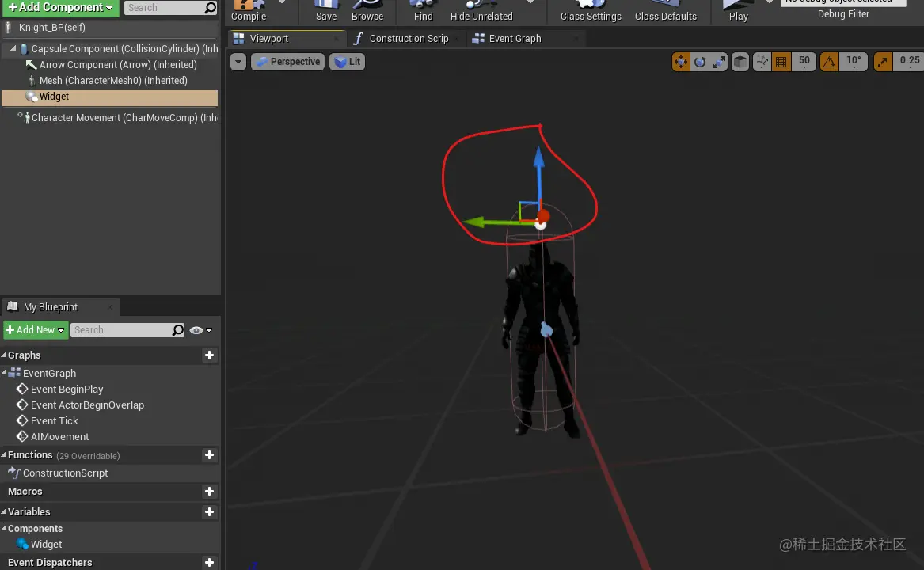The width and height of the screenshot is (924, 570).
Task: Open Lit view mode menu
Action: pyautogui.click(x=347, y=62)
